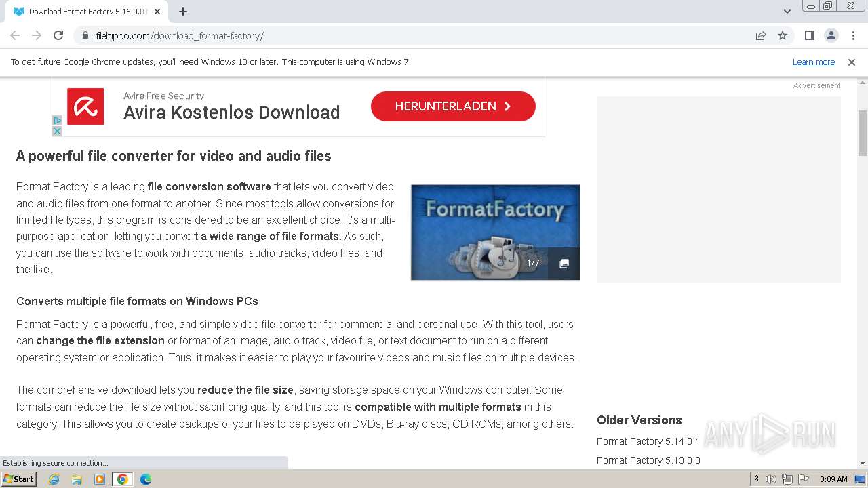Show hidden tray icons

[756, 479]
